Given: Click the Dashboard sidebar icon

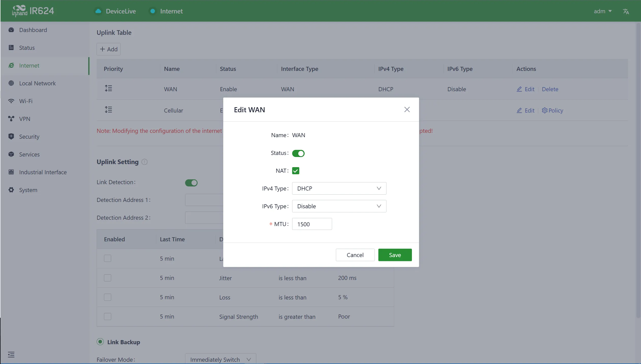Looking at the screenshot, I should [x=11, y=30].
